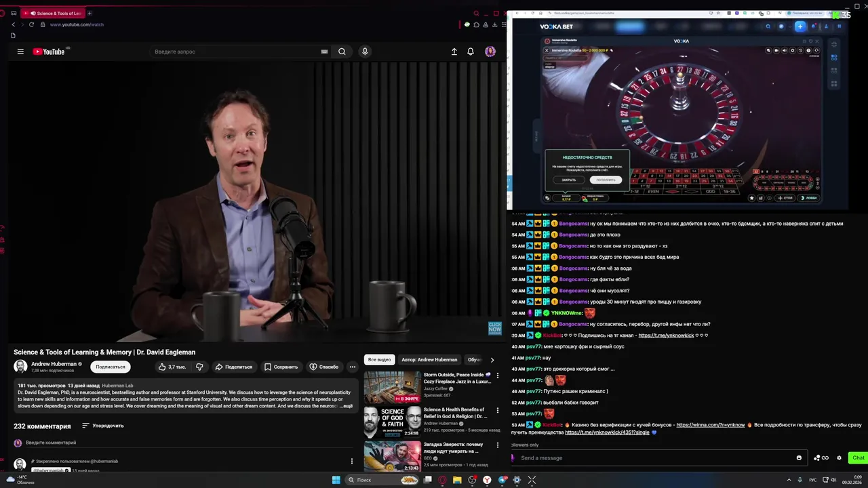The image size is (868, 488).
Task: Open the YouTube guide hamburger menu
Action: click(20, 52)
